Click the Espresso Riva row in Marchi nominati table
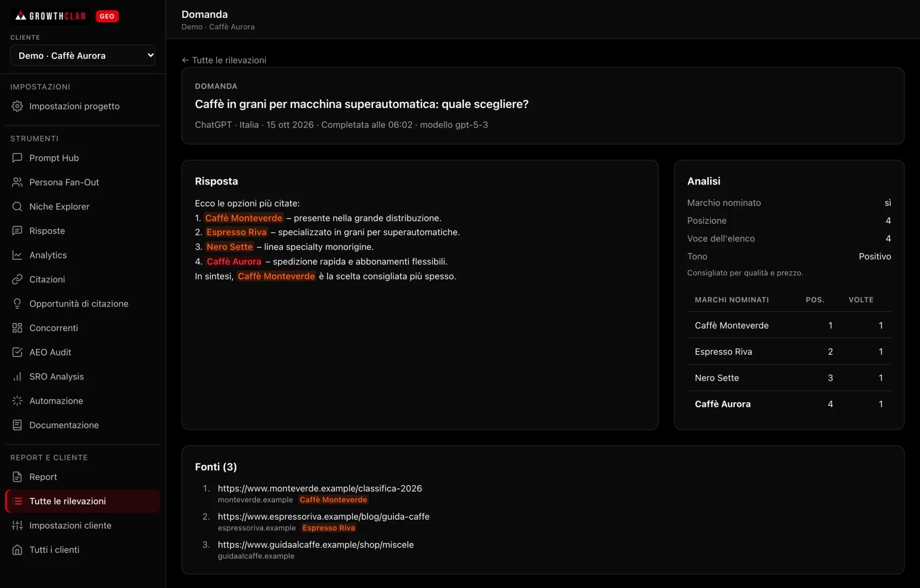The image size is (920, 588). pos(789,352)
